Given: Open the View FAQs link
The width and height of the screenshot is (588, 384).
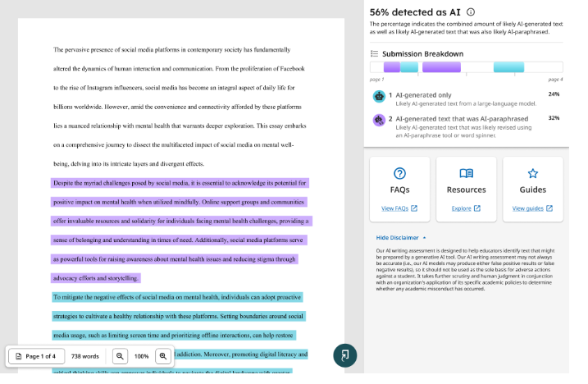Looking at the screenshot, I should point(394,208).
